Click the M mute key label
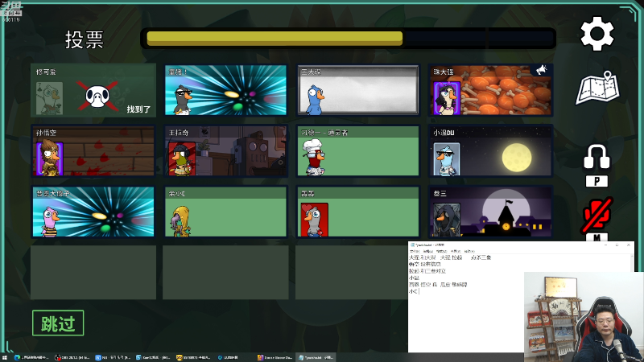The width and height of the screenshot is (644, 362). (597, 237)
